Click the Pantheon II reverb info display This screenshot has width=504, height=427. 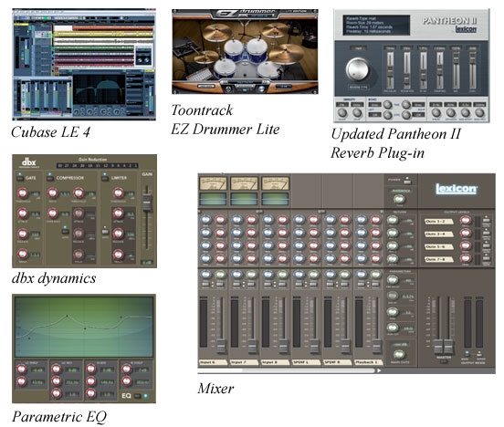pos(376,25)
